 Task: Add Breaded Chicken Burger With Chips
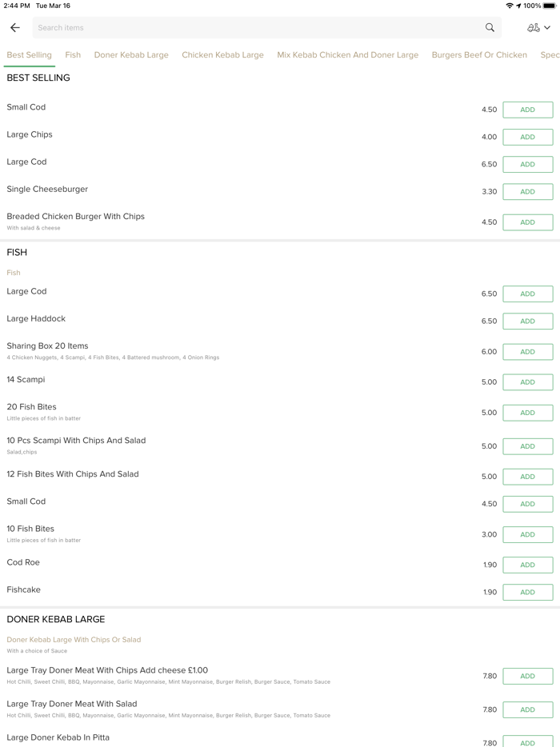click(527, 222)
